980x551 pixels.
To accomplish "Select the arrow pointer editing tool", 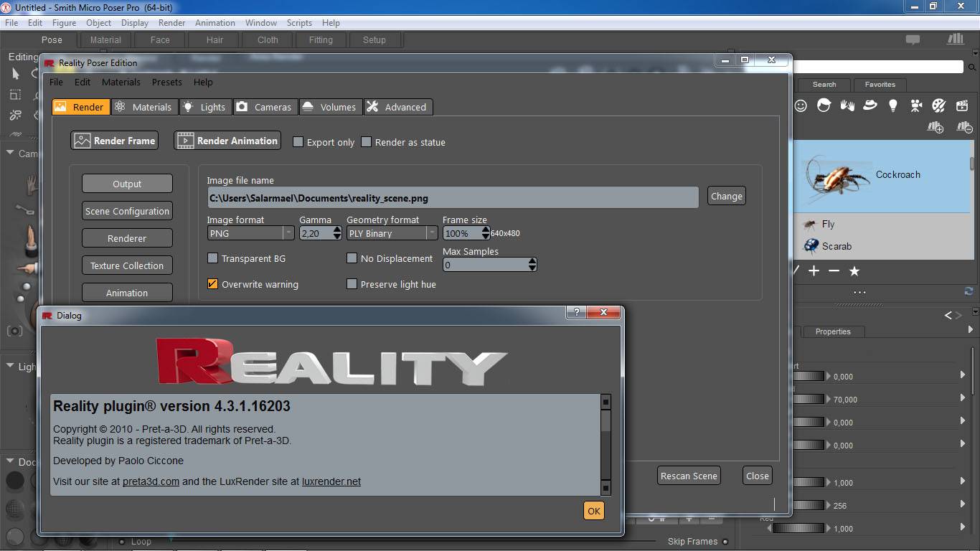I will [16, 73].
